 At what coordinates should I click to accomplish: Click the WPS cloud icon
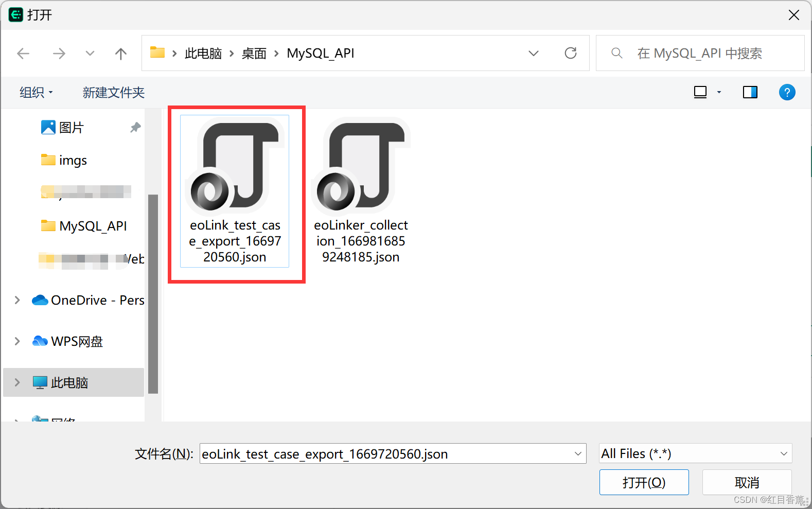(40, 341)
